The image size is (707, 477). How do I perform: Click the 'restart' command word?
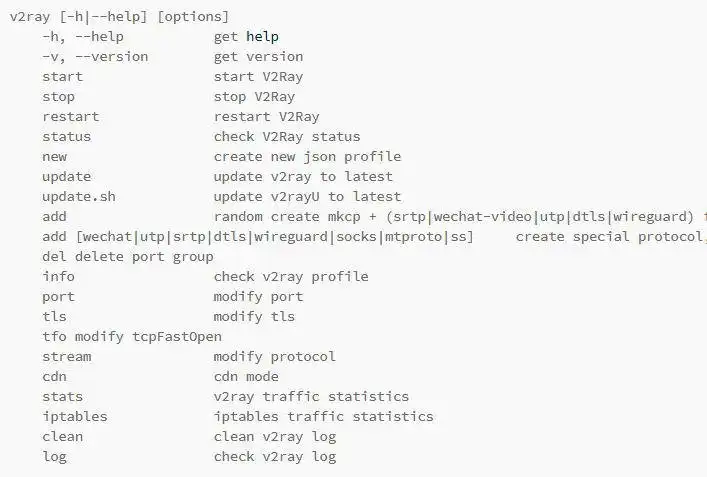click(x=71, y=117)
